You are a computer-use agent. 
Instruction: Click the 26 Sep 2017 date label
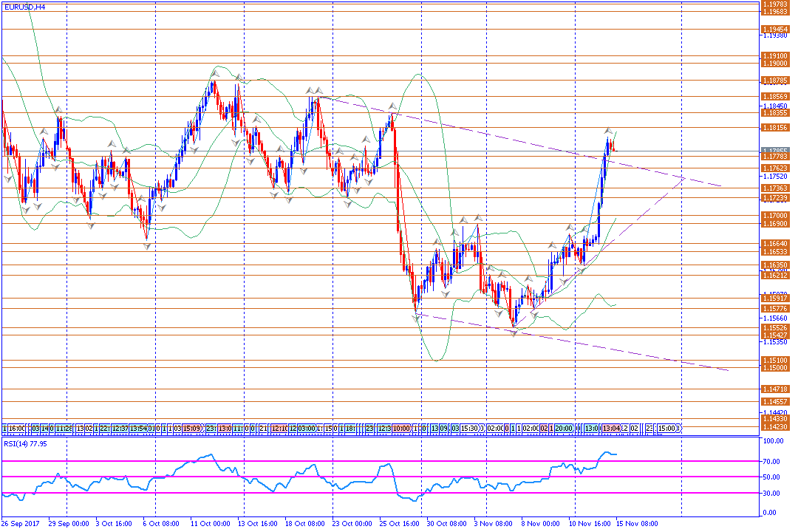tap(22, 523)
